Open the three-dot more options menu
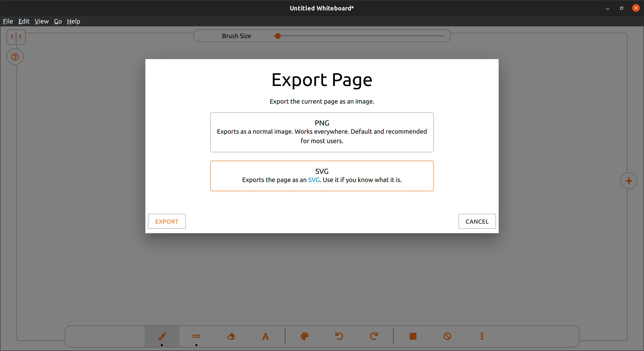Image resolution: width=644 pixels, height=351 pixels. 482,336
